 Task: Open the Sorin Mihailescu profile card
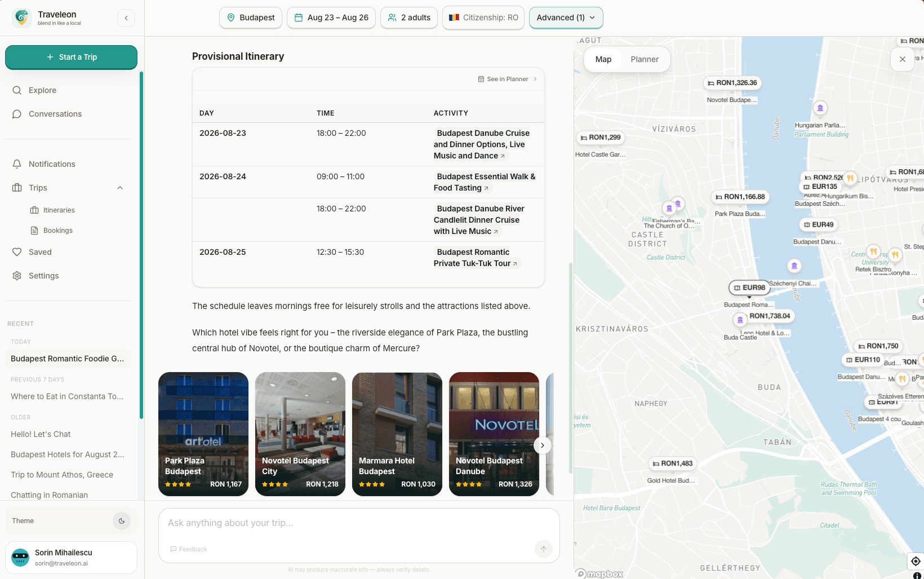(x=71, y=558)
